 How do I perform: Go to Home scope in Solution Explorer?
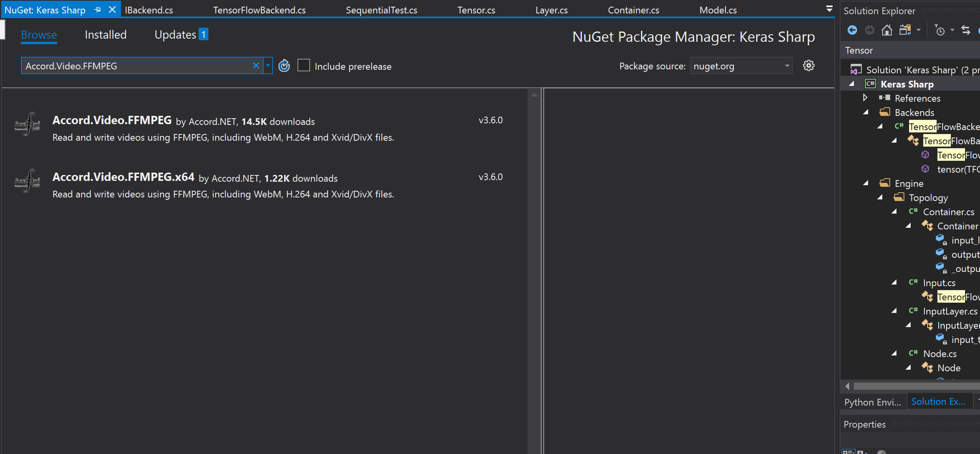pos(887,30)
